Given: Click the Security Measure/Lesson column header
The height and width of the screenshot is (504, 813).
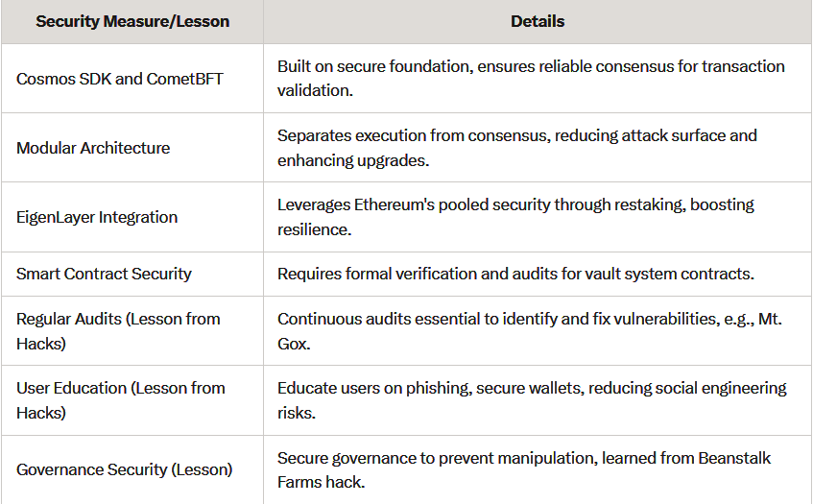Looking at the screenshot, I should (x=132, y=21).
